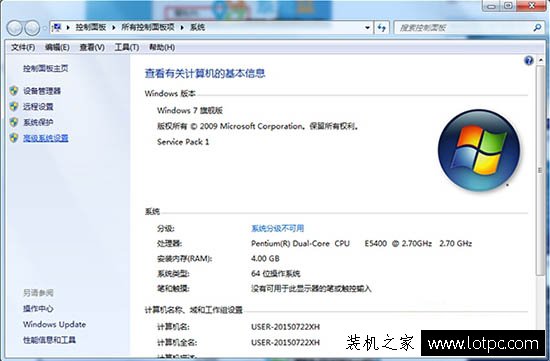Click 系统 breadcrumb segment
550x361 pixels.
pyautogui.click(x=197, y=27)
